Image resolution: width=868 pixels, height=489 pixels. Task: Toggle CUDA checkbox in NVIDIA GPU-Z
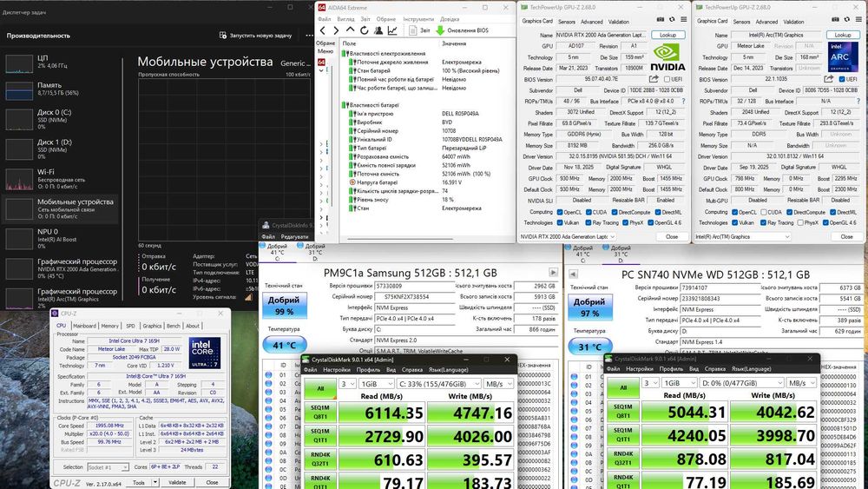[x=589, y=212]
